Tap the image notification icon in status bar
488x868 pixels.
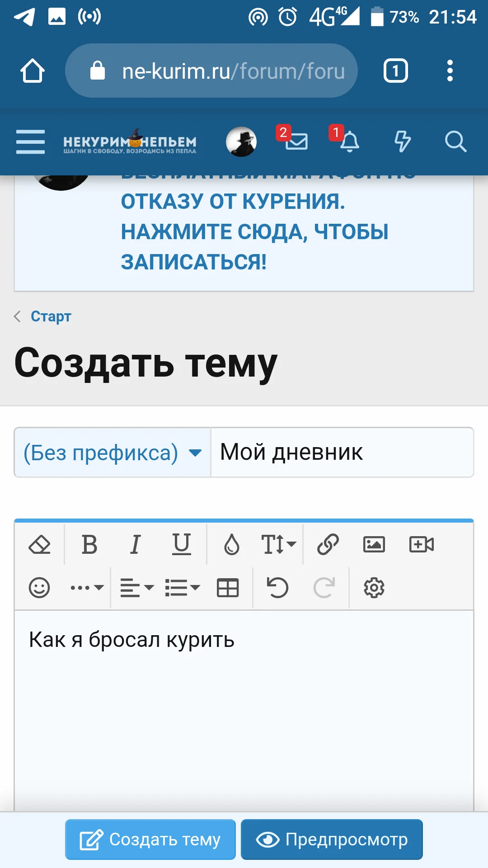57,17
